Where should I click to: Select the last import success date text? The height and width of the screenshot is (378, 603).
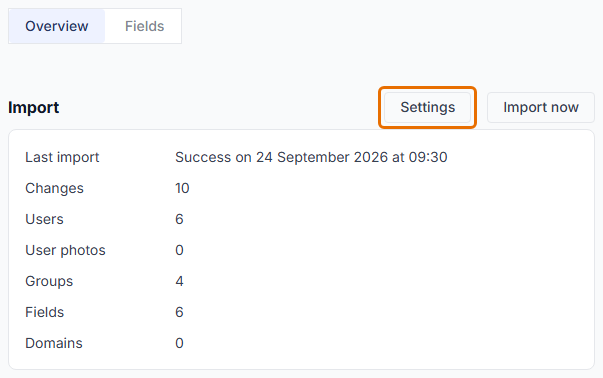pos(311,157)
